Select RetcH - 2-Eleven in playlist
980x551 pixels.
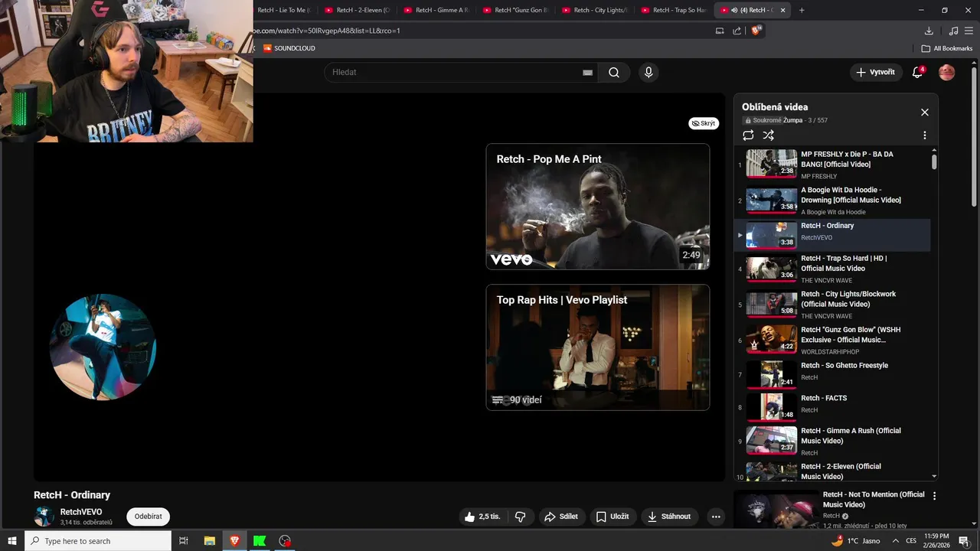tap(835, 471)
